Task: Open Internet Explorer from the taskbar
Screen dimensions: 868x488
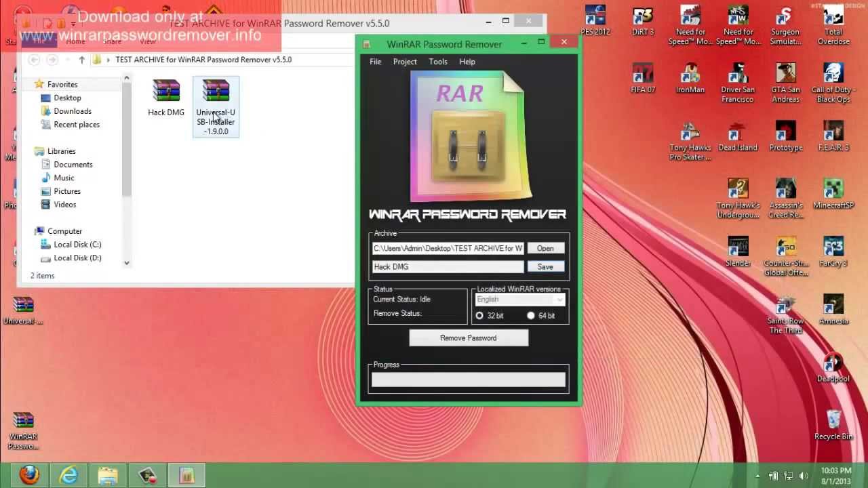Action: tap(68, 475)
